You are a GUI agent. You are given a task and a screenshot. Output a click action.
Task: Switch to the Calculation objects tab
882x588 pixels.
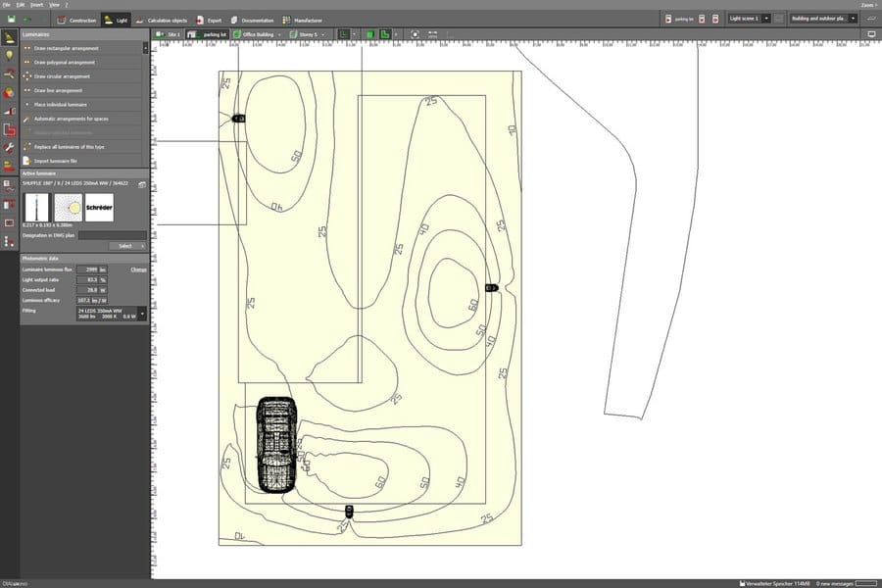coord(161,21)
